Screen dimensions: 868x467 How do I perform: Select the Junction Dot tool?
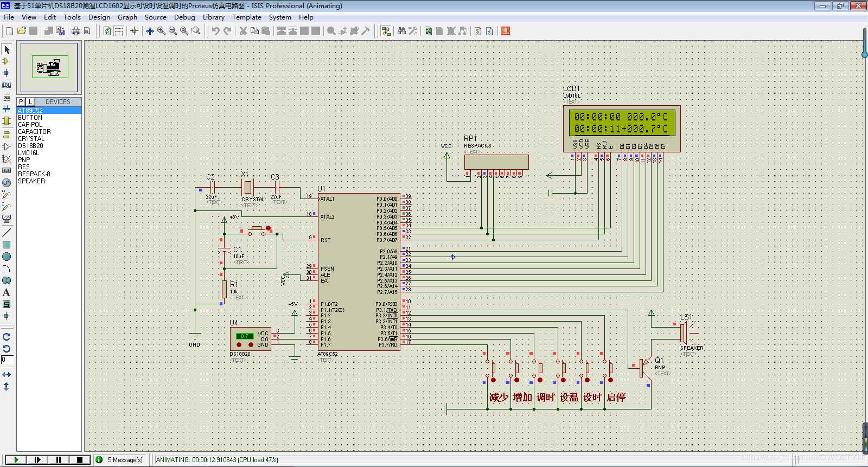[7, 73]
